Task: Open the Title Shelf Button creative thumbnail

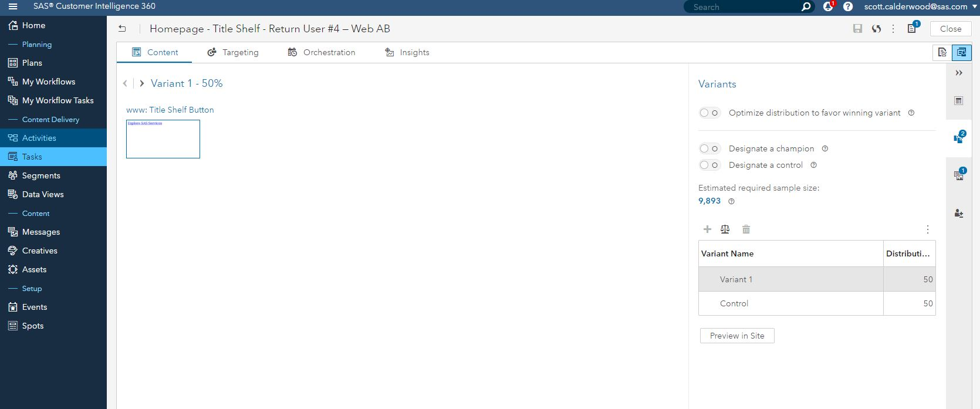Action: coord(163,139)
